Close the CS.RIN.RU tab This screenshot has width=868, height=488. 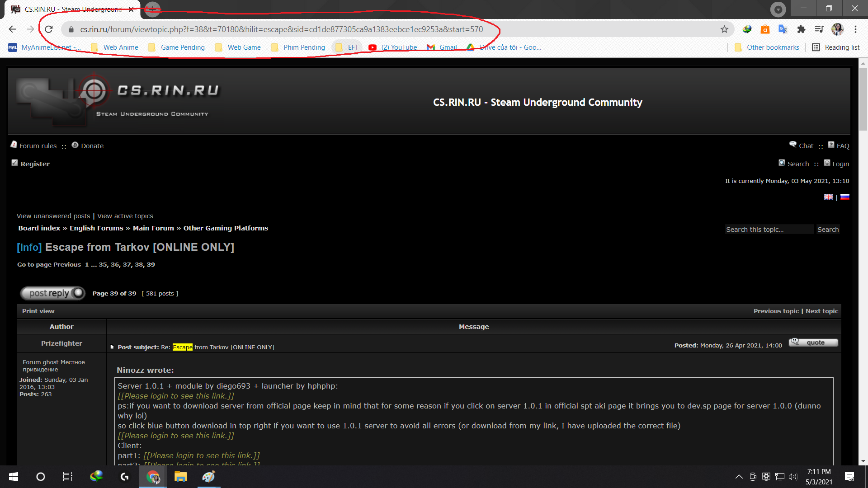(x=131, y=9)
